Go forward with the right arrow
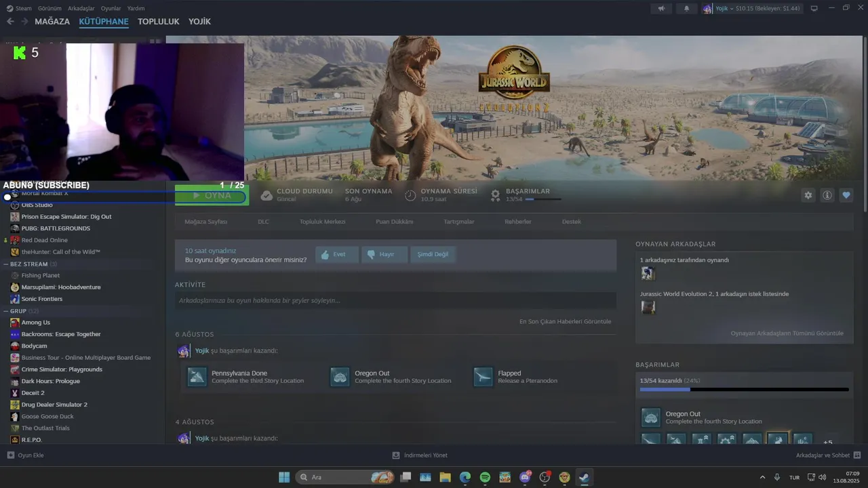 tap(24, 22)
